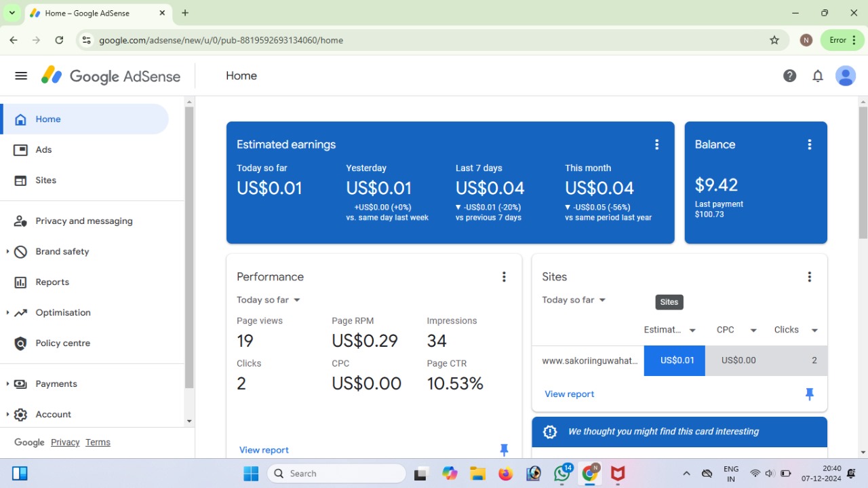Screen dimensions: 868x488
Task: Open Privacy and messaging in sidebar
Action: click(x=84, y=221)
